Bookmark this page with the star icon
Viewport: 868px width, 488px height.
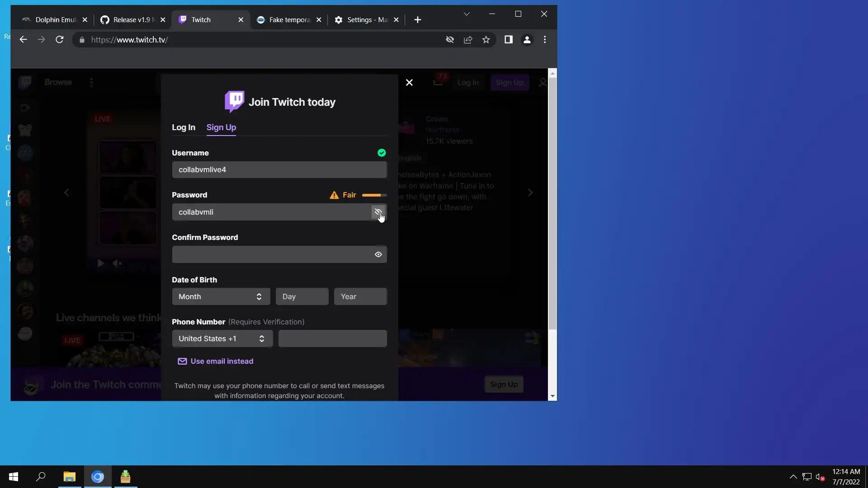486,40
